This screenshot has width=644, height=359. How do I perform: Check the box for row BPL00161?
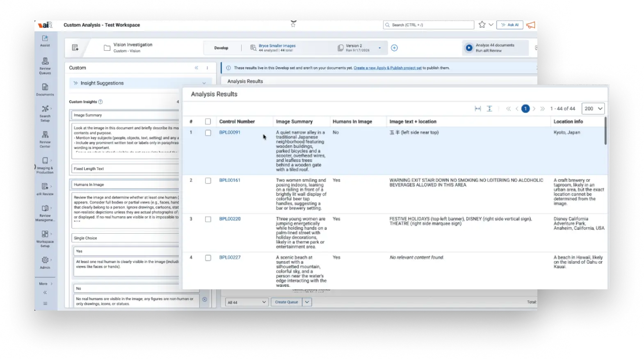pyautogui.click(x=208, y=181)
